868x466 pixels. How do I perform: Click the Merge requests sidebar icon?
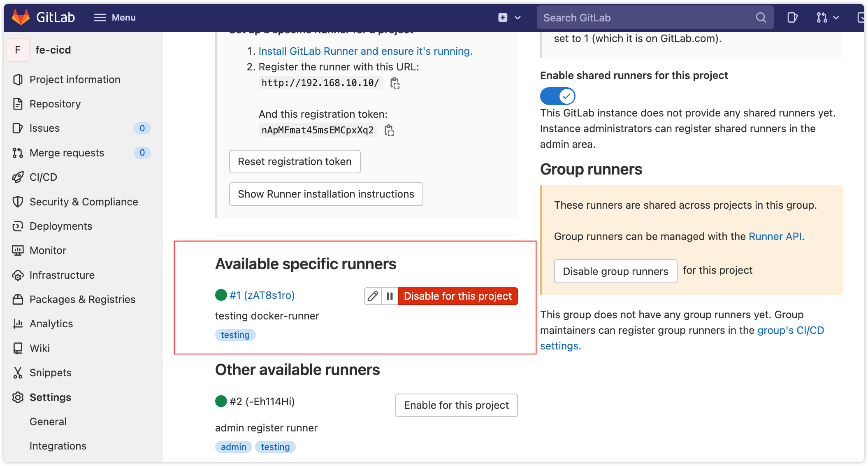(x=18, y=153)
